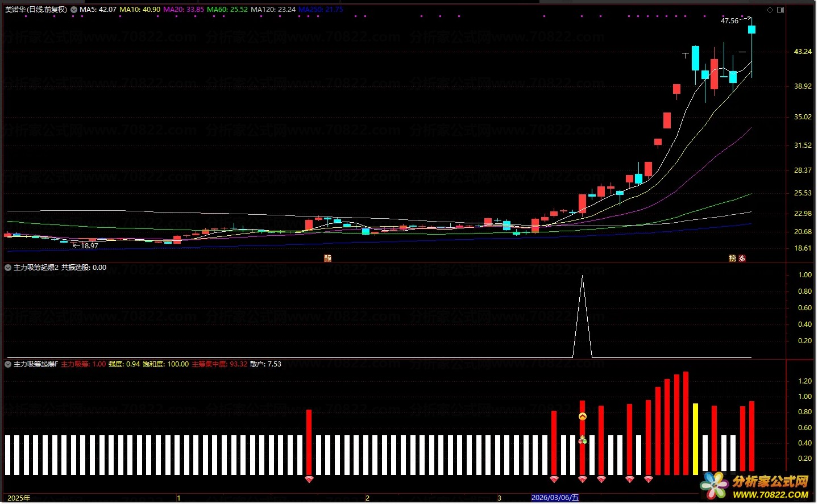Viewport: 818px width, 504px height.
Task: Click the lone diamond marker under earliest red bar
Action: pos(309,480)
